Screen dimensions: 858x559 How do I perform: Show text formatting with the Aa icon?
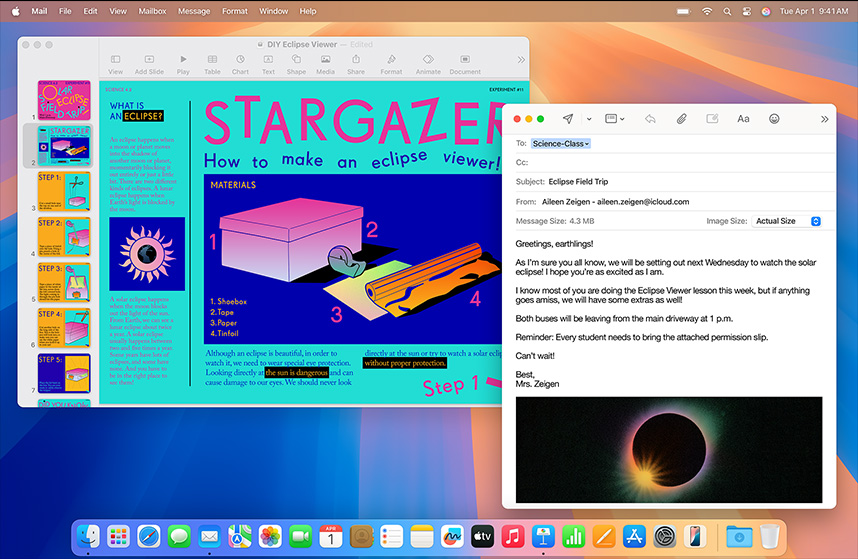(x=743, y=118)
